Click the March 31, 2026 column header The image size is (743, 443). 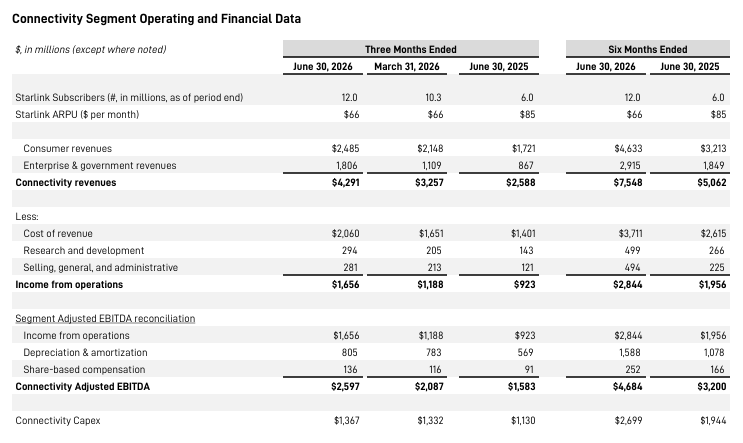pyautogui.click(x=407, y=66)
